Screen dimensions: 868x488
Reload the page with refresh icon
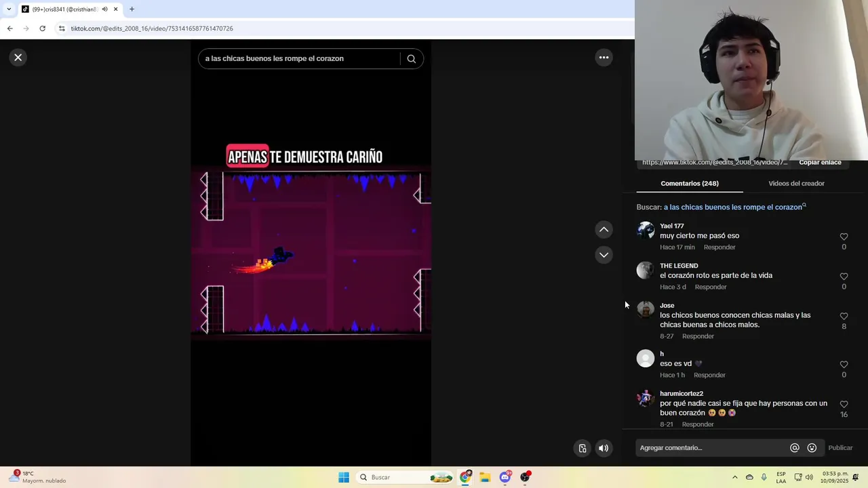(x=42, y=28)
